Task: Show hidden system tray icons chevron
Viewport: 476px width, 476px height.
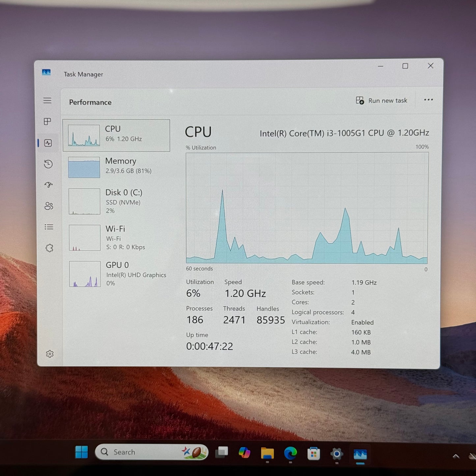Action: pyautogui.click(x=456, y=456)
